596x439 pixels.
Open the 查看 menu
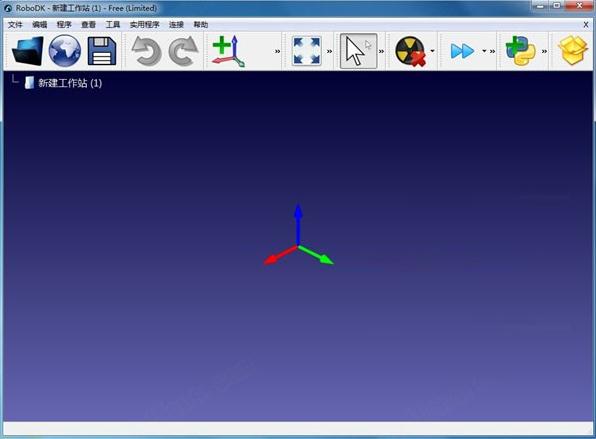click(x=88, y=25)
